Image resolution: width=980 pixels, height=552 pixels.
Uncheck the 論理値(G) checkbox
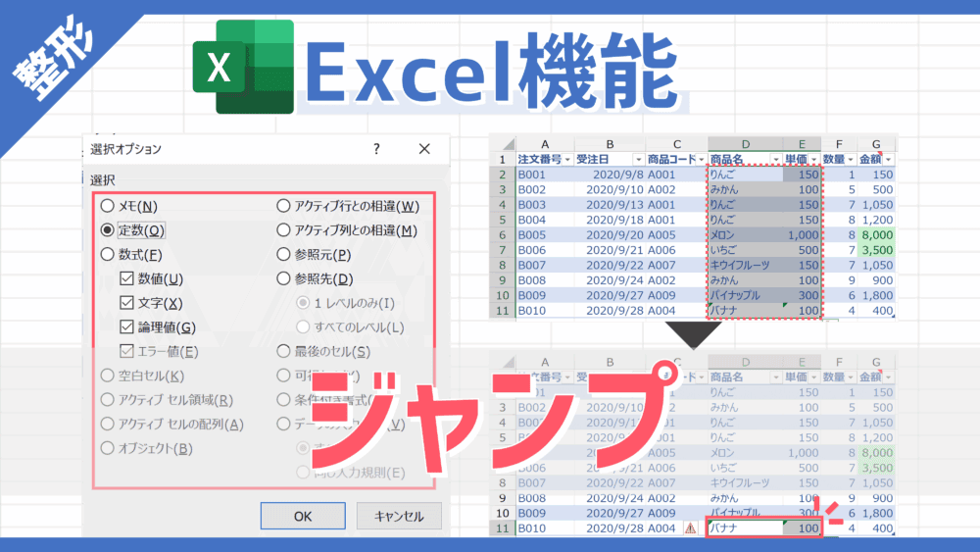coord(126,327)
